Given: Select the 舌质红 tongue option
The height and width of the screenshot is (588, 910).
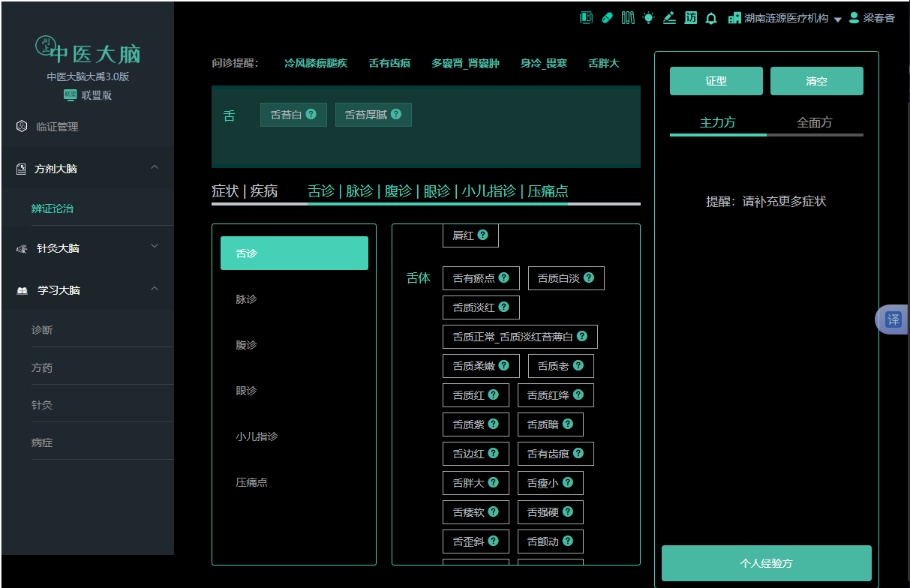Looking at the screenshot, I should point(476,395).
